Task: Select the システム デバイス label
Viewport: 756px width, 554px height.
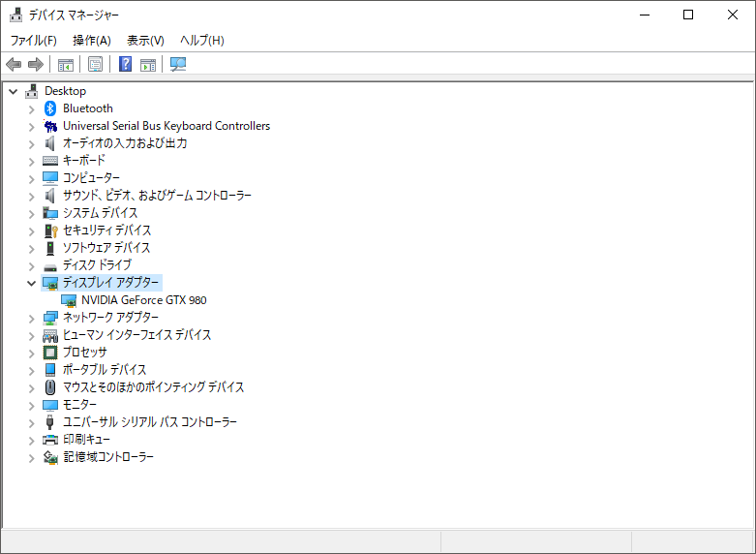Action: coord(100,213)
